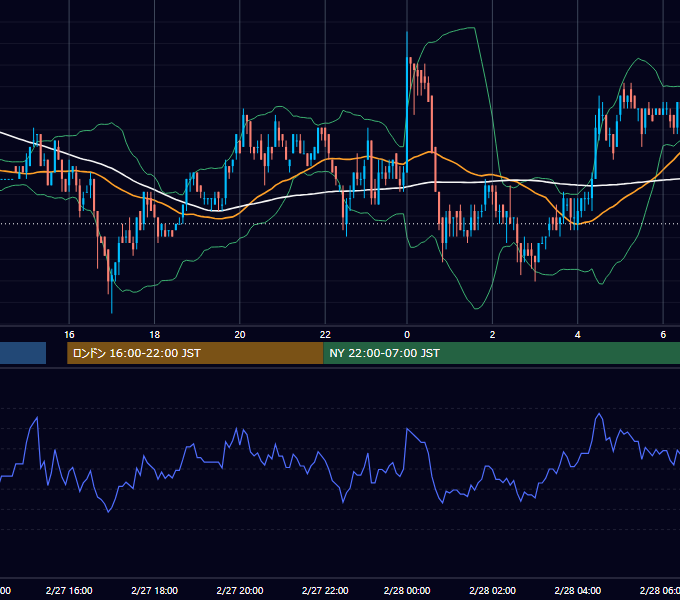Image resolution: width=680 pixels, height=600 pixels.
Task: Click the 2/27 18:00 date label
Action: pos(154,590)
